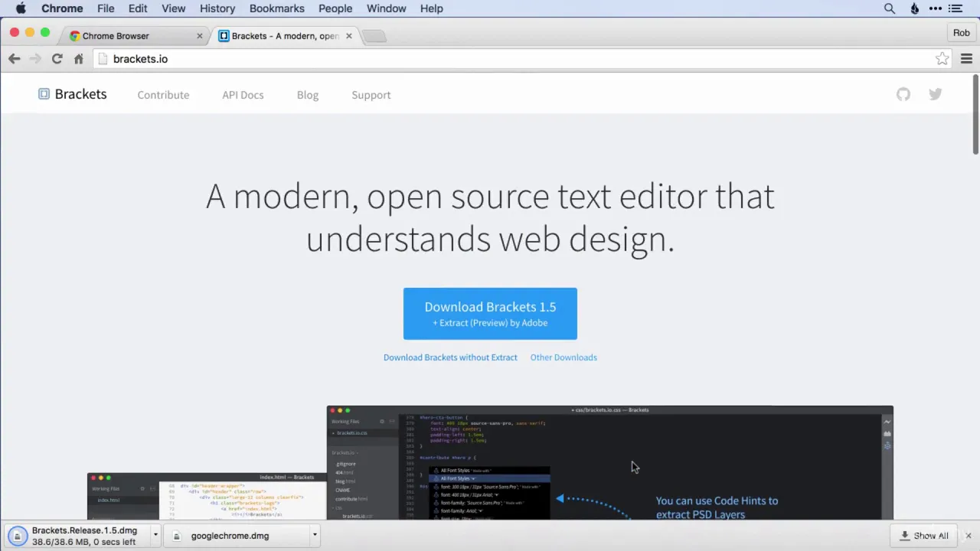Click the Brackets logo icon
Screen dimensions: 980x551
pyautogui.click(x=44, y=94)
